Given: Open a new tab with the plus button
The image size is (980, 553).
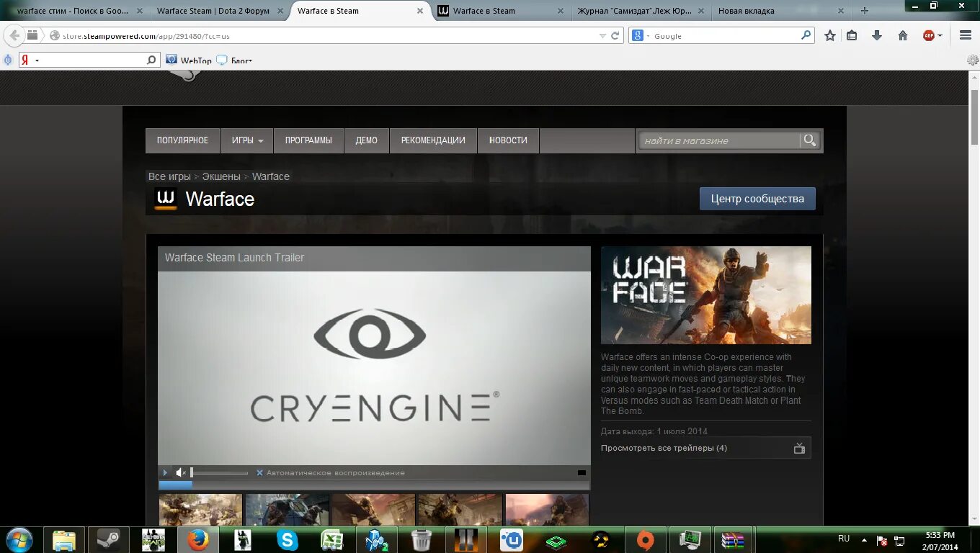Looking at the screenshot, I should click(x=865, y=11).
